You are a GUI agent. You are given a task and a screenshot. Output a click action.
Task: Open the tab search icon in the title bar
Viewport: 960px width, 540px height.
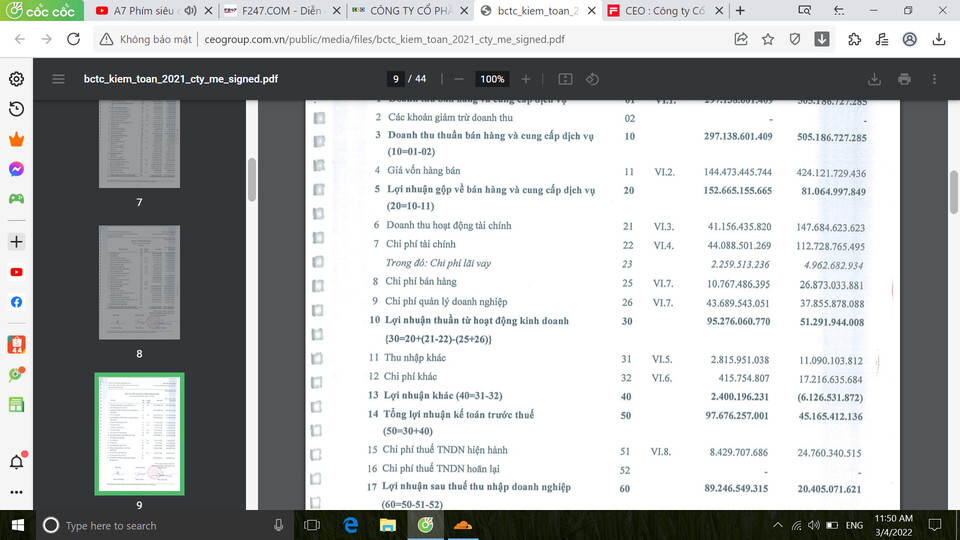point(804,10)
